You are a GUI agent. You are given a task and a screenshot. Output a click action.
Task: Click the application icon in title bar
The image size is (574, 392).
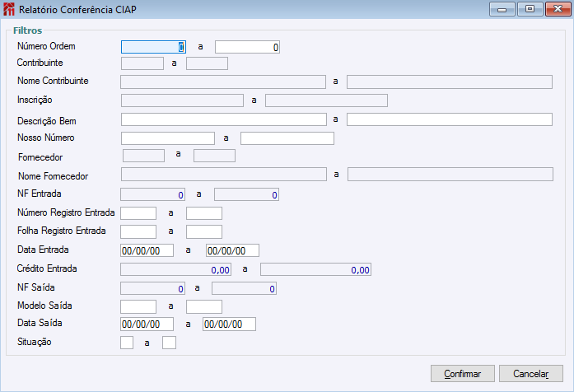coord(9,9)
